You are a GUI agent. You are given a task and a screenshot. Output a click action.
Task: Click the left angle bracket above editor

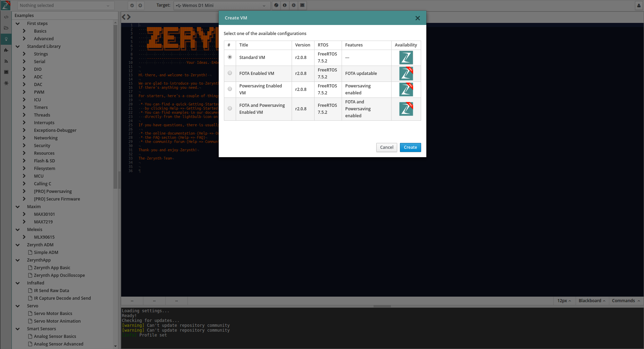[124, 17]
